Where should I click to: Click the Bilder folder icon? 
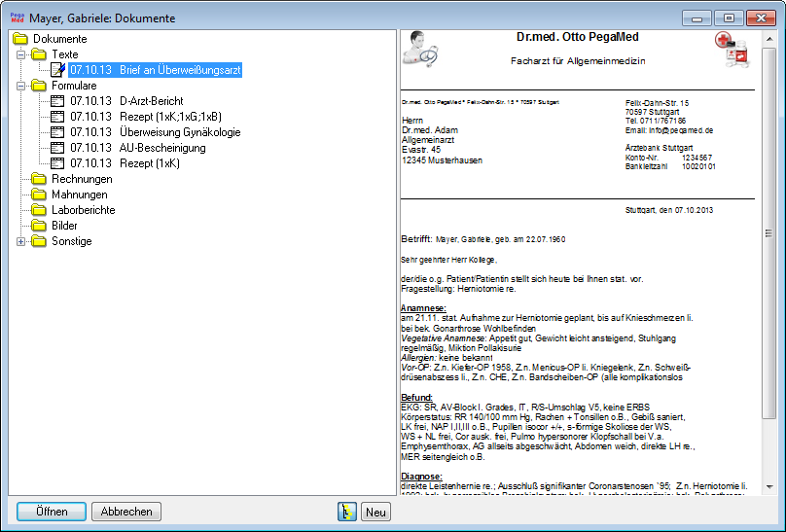pos(39,226)
